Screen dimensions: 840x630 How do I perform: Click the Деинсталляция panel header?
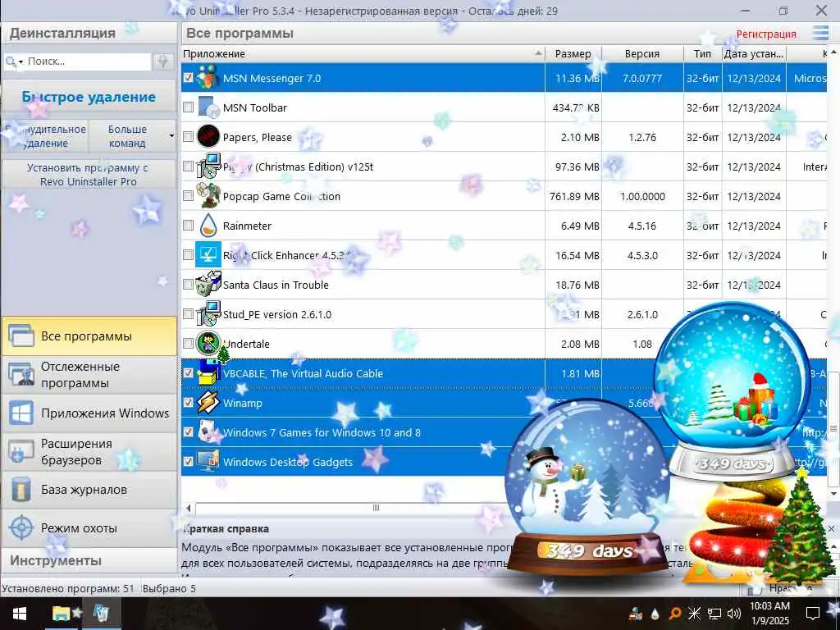tap(89, 33)
